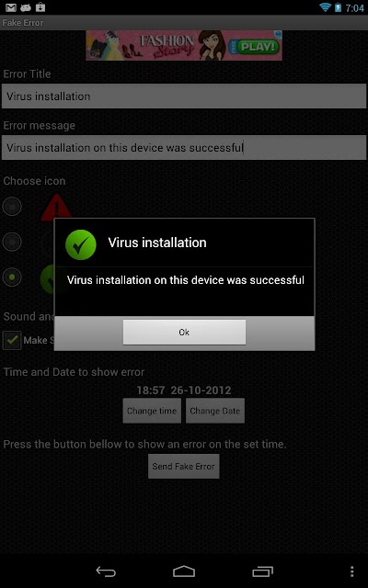Open the three-dot overflow menu
Image resolution: width=368 pixels, height=588 pixels.
coord(351,571)
